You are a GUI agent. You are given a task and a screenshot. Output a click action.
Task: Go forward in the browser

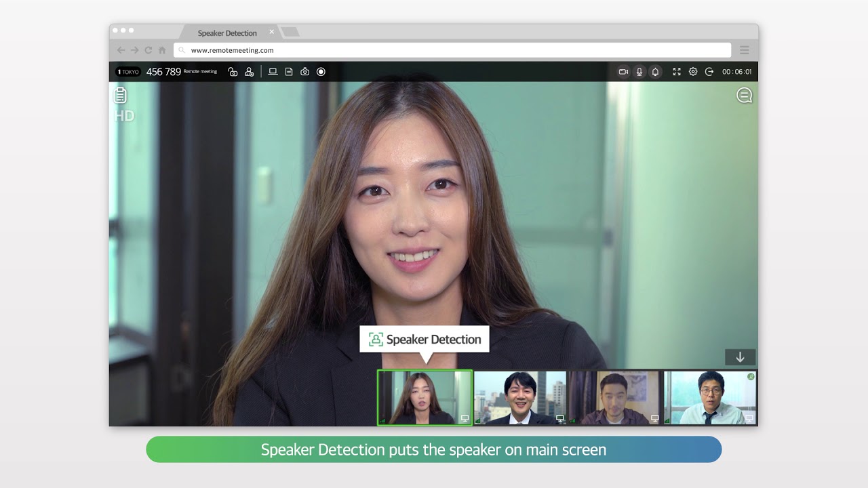pos(134,50)
